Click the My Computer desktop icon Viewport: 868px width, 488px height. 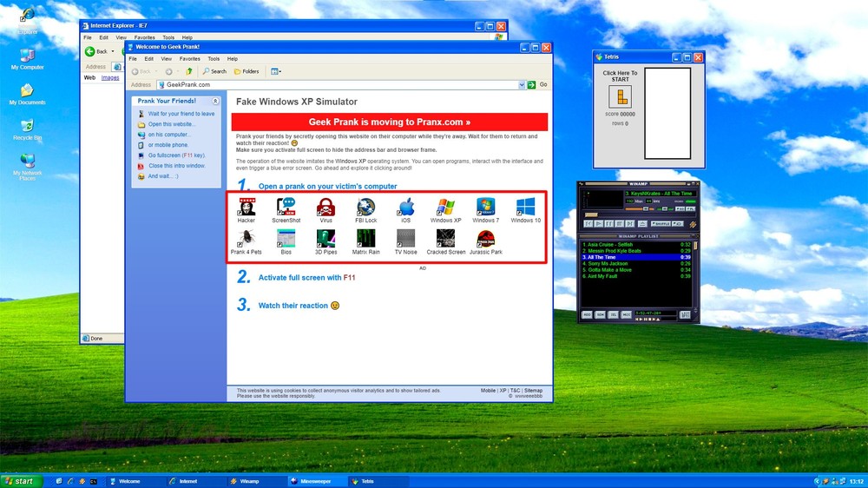point(27,59)
